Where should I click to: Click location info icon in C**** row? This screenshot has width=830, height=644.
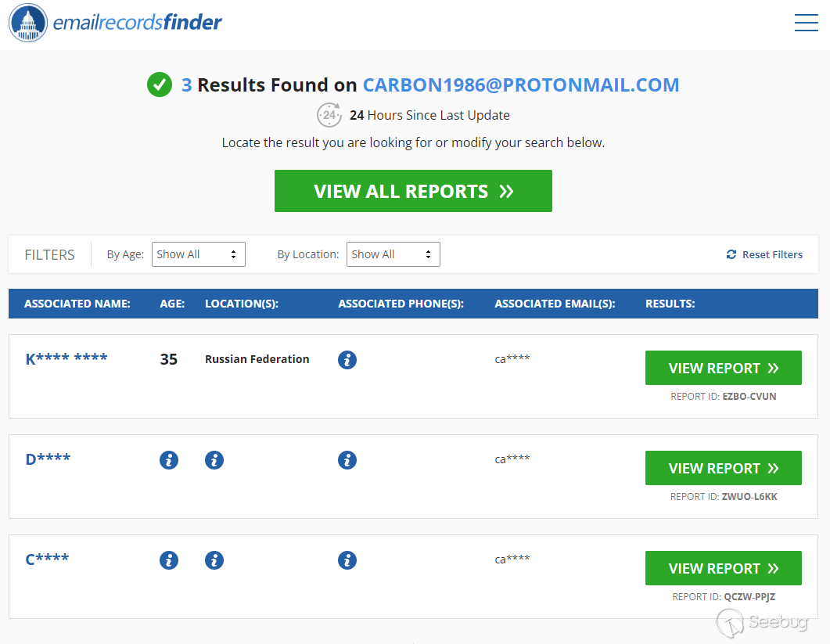[214, 560]
